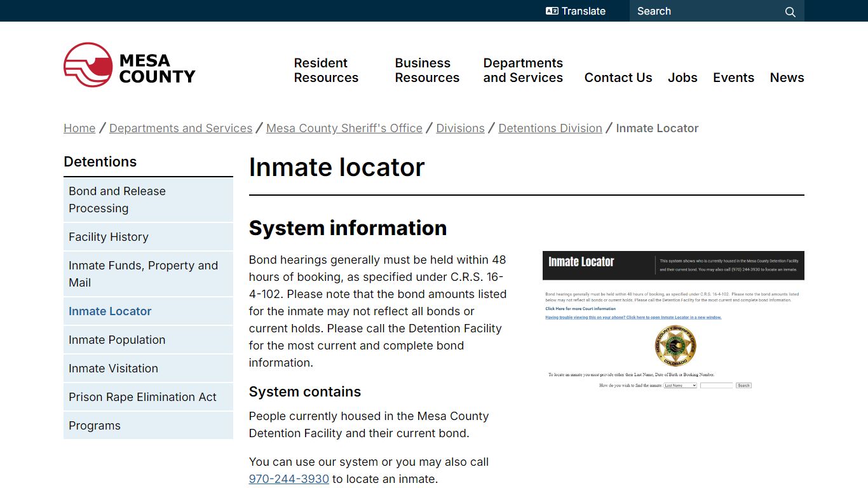
Task: Click the System contains heading
Action: pos(305,391)
